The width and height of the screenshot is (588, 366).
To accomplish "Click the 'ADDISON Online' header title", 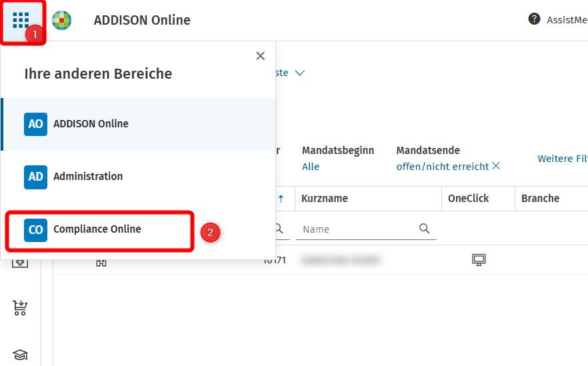I will tap(142, 20).
